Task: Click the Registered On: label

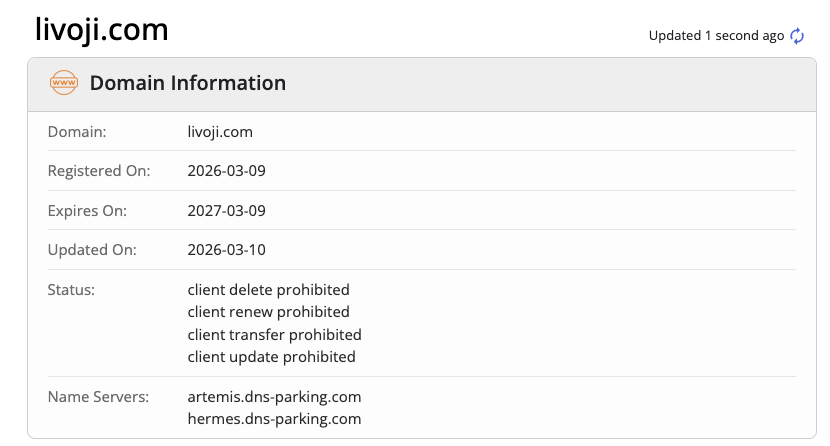Action: 99,171
